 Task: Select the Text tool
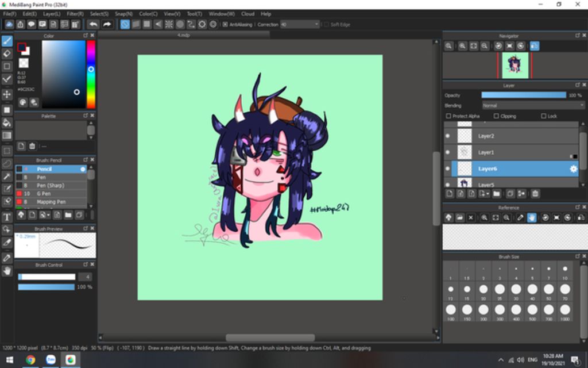(7, 217)
